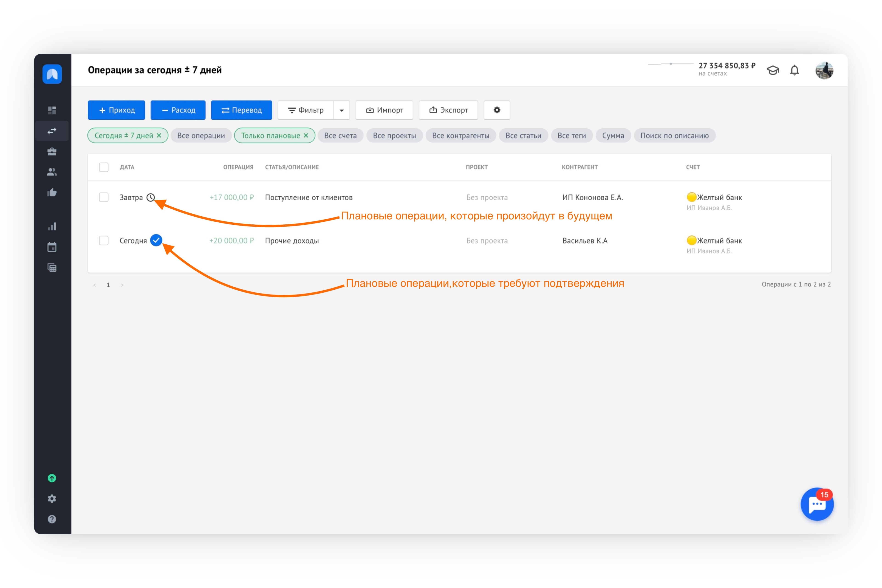Click the Экспорт button
The height and width of the screenshot is (588, 882).
pos(449,110)
